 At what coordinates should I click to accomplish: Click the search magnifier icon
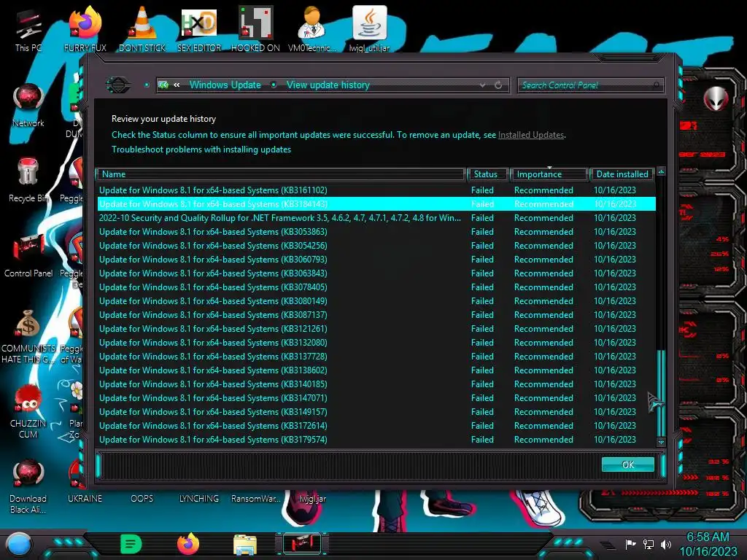[x=656, y=85]
